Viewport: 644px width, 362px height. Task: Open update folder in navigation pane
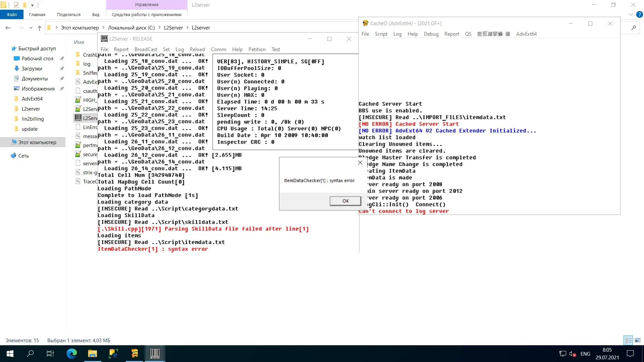30,129
